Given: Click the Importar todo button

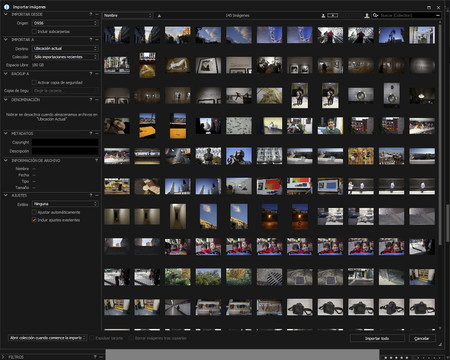Looking at the screenshot, I should click(x=377, y=338).
